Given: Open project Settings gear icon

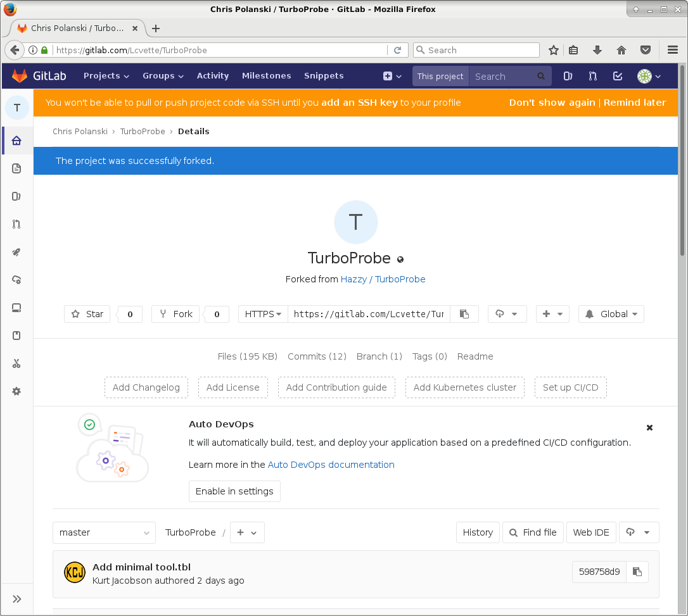Looking at the screenshot, I should pyautogui.click(x=16, y=391).
